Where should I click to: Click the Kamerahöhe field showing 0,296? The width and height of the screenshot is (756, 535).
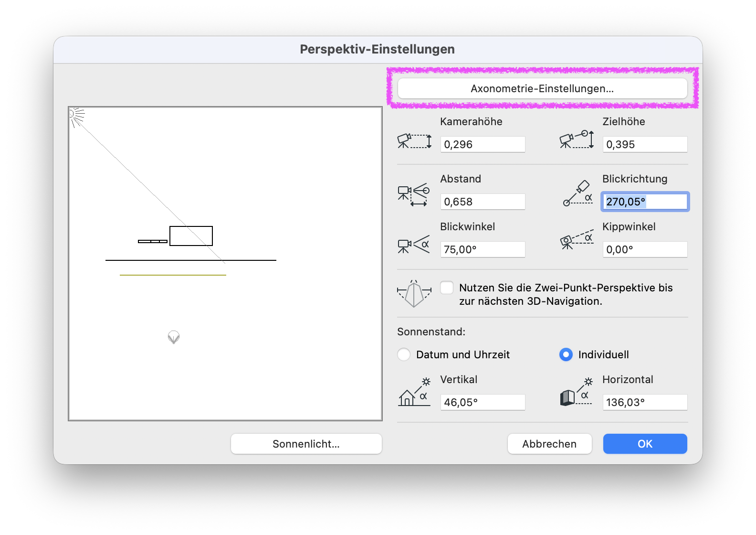point(483,144)
